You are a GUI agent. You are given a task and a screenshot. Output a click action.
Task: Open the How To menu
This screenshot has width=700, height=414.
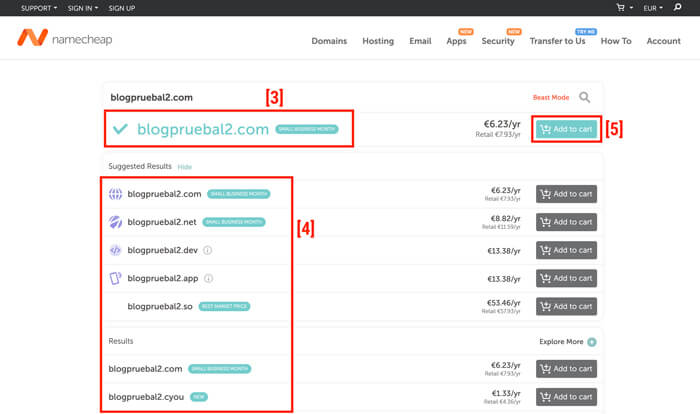[616, 41]
